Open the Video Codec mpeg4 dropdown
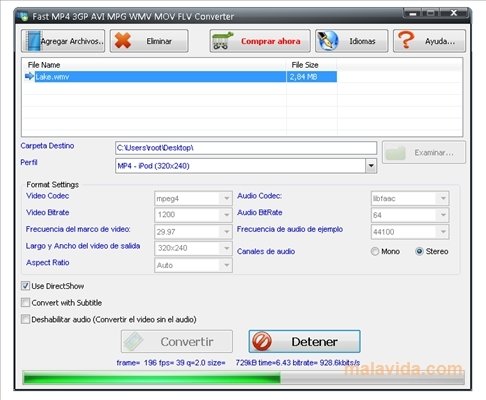The image size is (486, 400). 227,198
